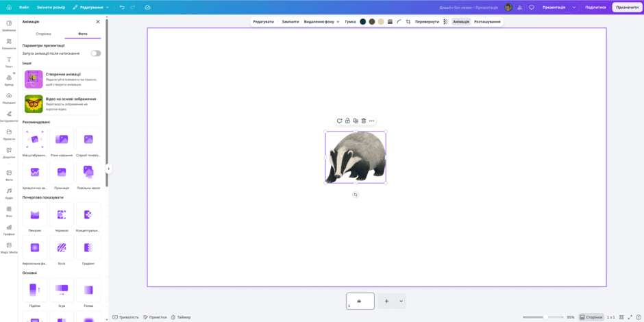Apply Пульсація animation preset
This screenshot has width=644, height=322.
[62, 175]
